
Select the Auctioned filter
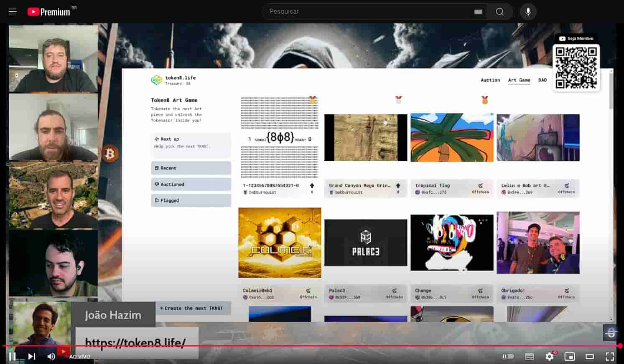pos(191,184)
